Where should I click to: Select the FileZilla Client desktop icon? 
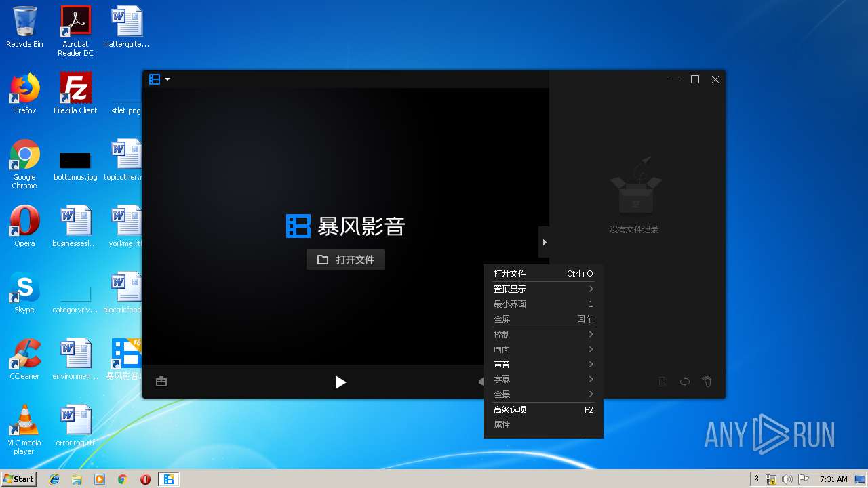[75, 94]
